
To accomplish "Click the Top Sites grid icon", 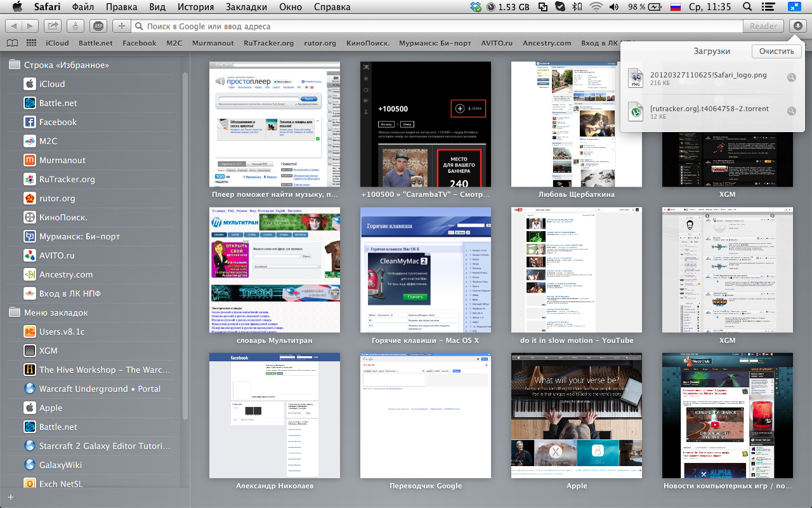I will tap(31, 43).
